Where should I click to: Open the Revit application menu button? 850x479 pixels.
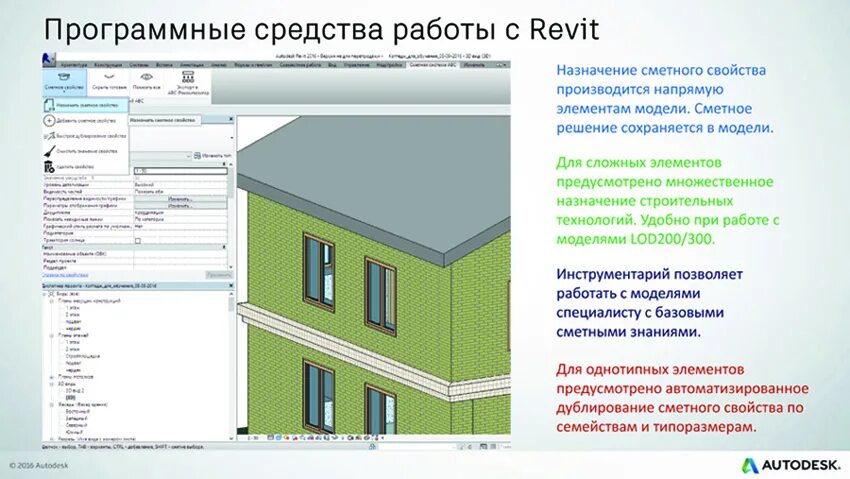click(48, 59)
